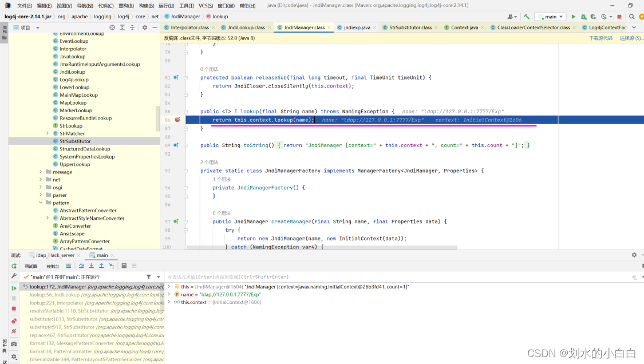Viewport: 644px width, 364px height.
Task: Run with coverage icon in the top toolbar
Action: [593, 17]
